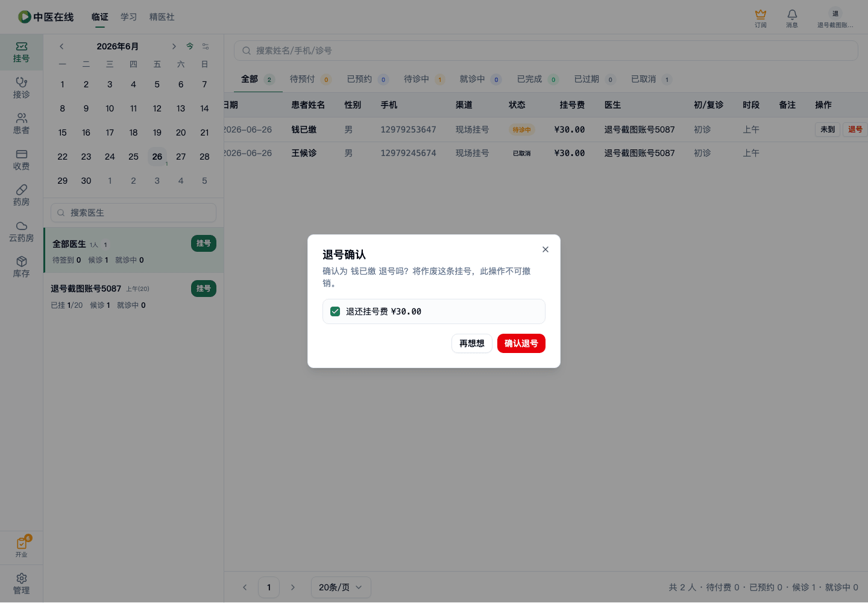
Task: Click the 订阅 crown icon
Action: (x=761, y=18)
